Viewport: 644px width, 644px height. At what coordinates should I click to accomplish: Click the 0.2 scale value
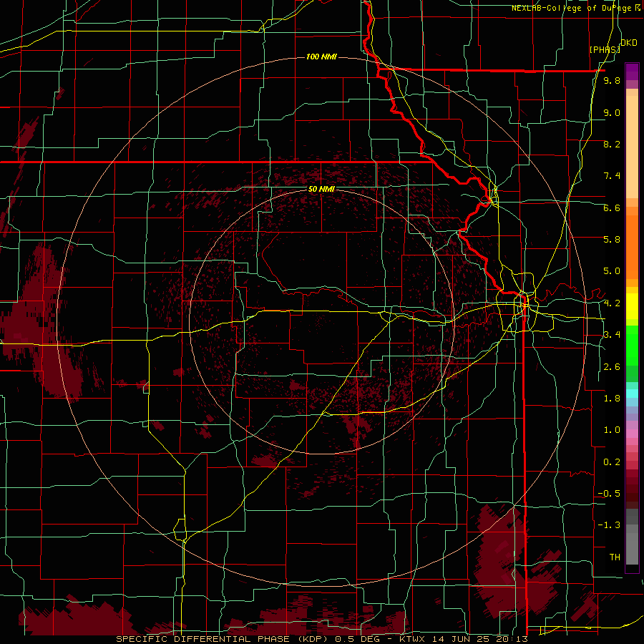coord(612,462)
